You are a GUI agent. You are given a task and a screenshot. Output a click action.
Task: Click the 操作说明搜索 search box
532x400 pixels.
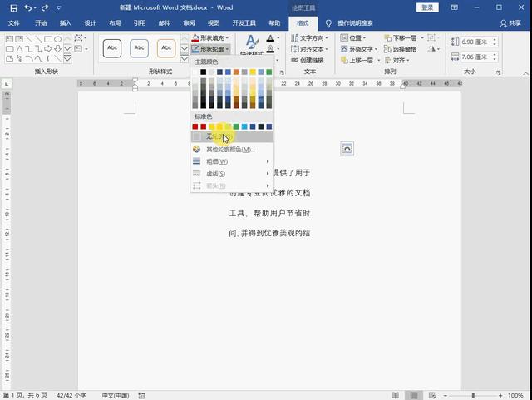tap(355, 23)
